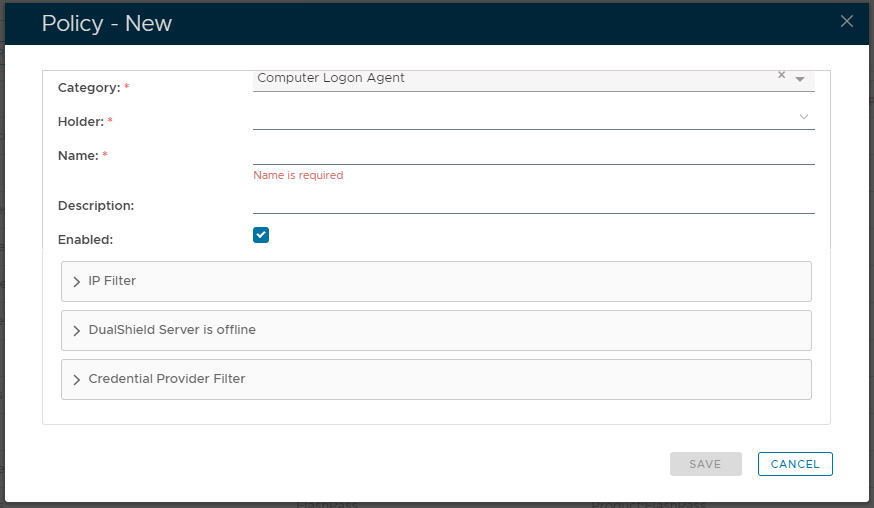Uncheck the Enabled checkbox
The width and height of the screenshot is (874, 508).
(261, 235)
